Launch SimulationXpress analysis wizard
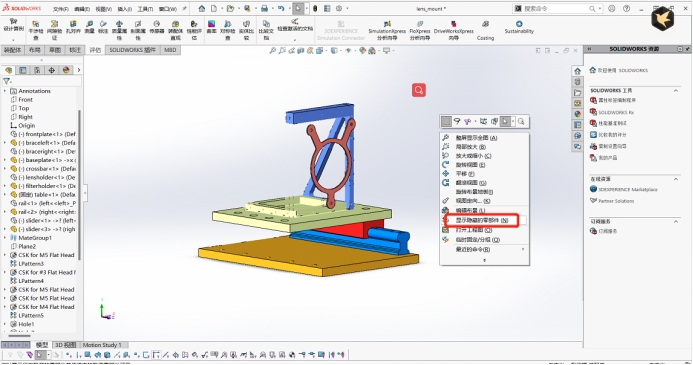The width and height of the screenshot is (693, 365). coord(387,24)
